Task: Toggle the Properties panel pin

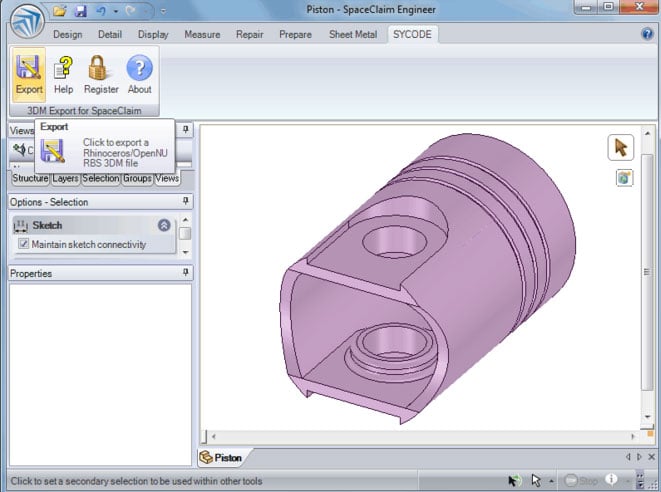Action: tap(185, 273)
